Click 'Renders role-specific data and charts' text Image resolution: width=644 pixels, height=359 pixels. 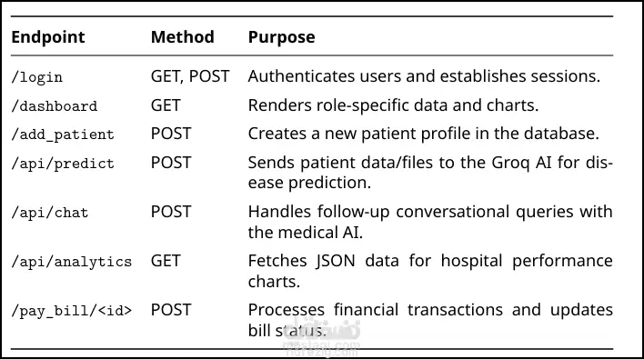click(393, 105)
